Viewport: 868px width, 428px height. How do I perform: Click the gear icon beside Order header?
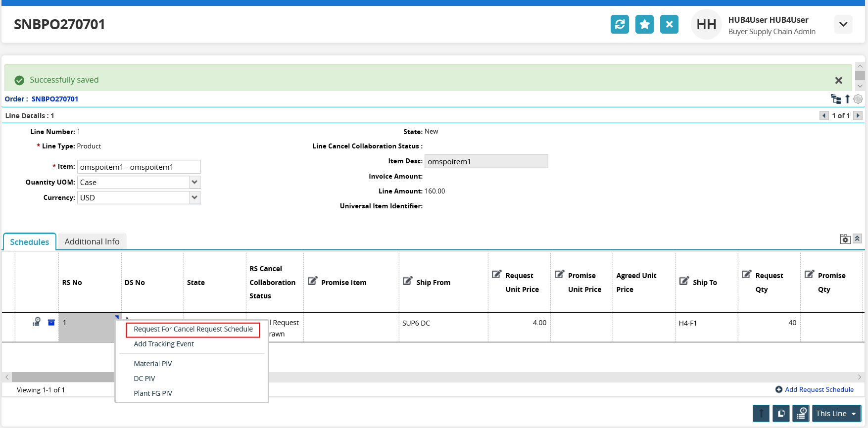click(x=858, y=99)
